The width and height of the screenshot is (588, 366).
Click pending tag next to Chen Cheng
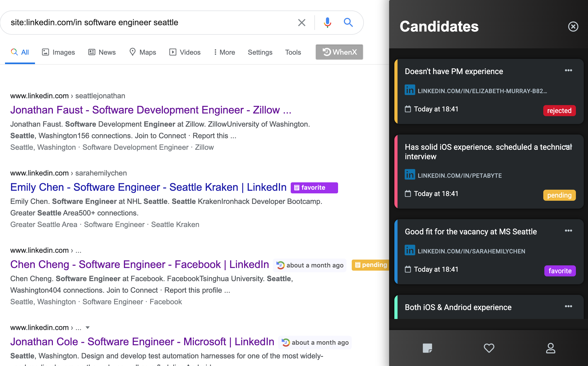point(370,265)
